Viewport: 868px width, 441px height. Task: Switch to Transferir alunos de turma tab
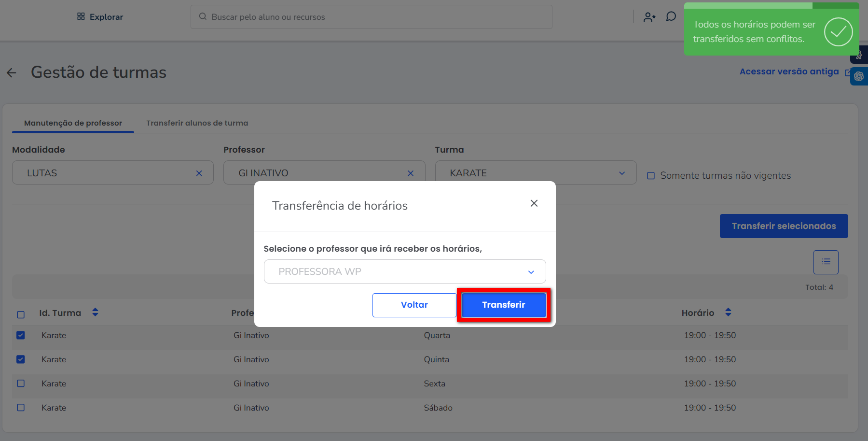click(197, 123)
